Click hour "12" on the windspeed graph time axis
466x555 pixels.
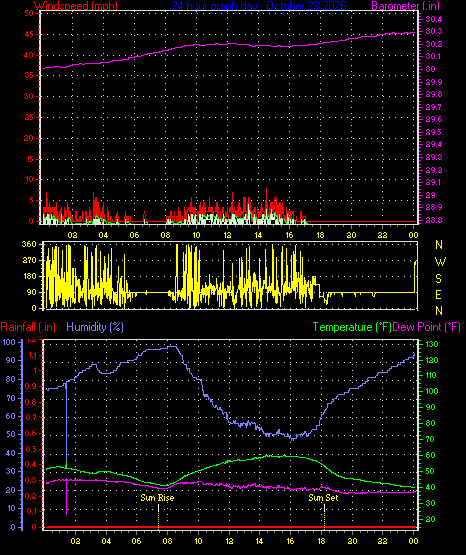[227, 235]
